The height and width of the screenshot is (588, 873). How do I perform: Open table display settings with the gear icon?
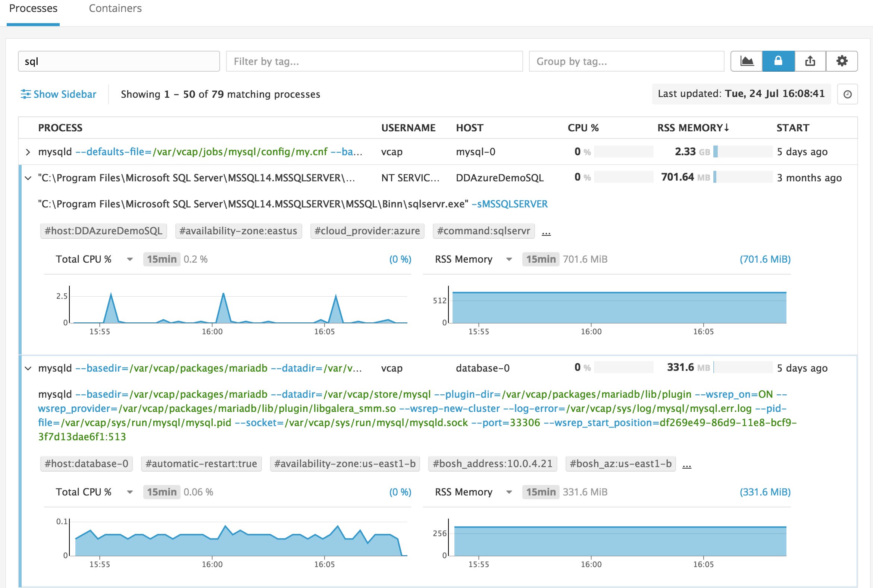click(843, 61)
